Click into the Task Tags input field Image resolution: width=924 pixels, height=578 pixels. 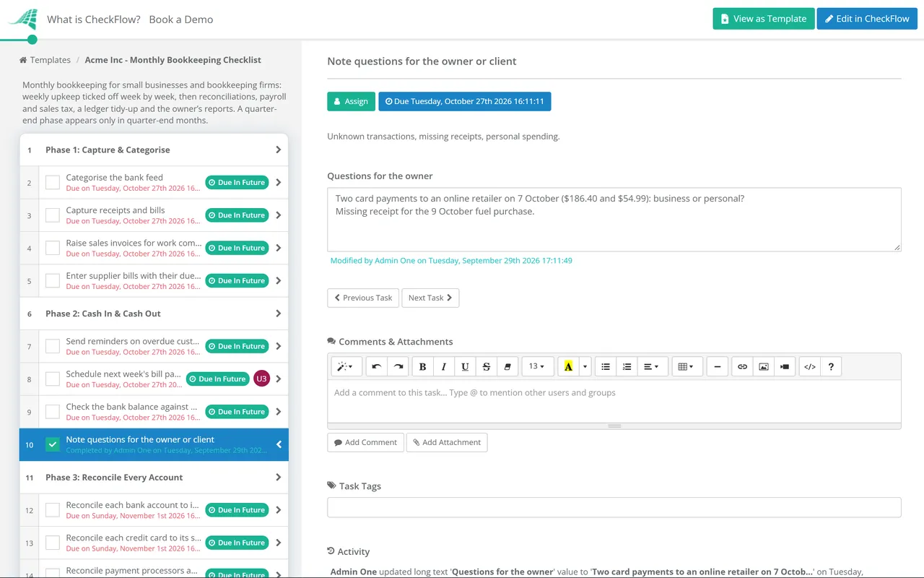[x=614, y=507]
